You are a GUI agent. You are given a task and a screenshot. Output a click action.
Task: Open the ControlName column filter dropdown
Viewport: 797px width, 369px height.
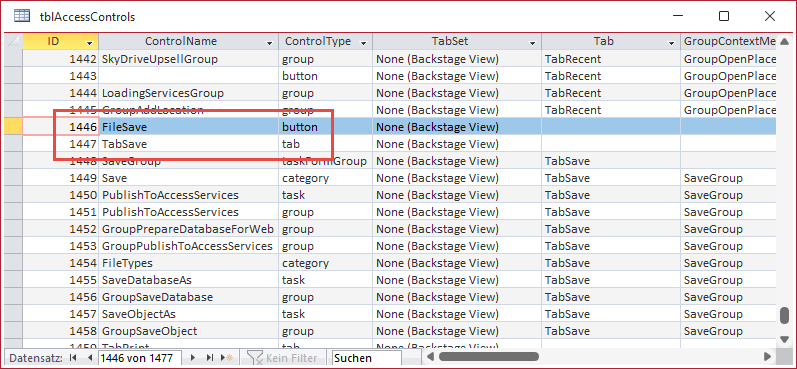pyautogui.click(x=270, y=43)
